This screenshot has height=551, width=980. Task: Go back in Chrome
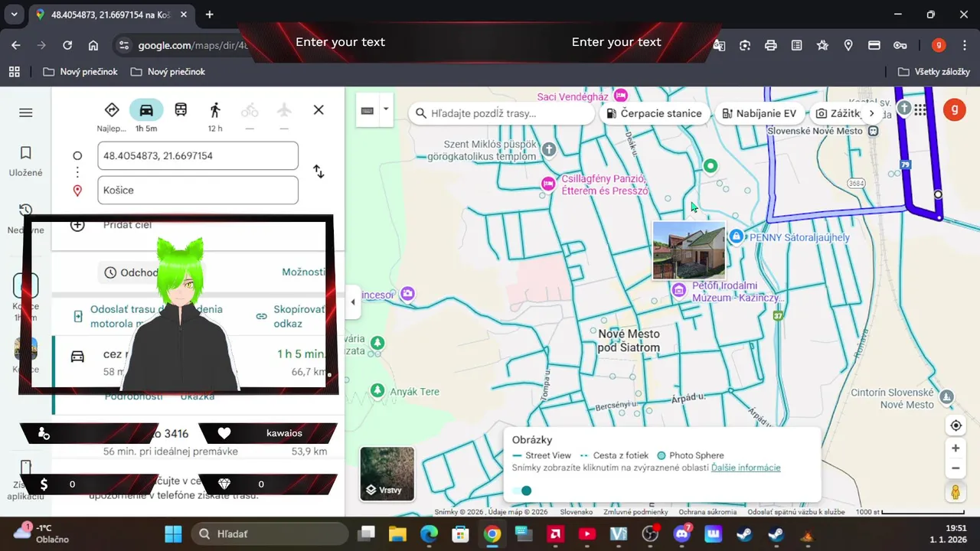[16, 45]
